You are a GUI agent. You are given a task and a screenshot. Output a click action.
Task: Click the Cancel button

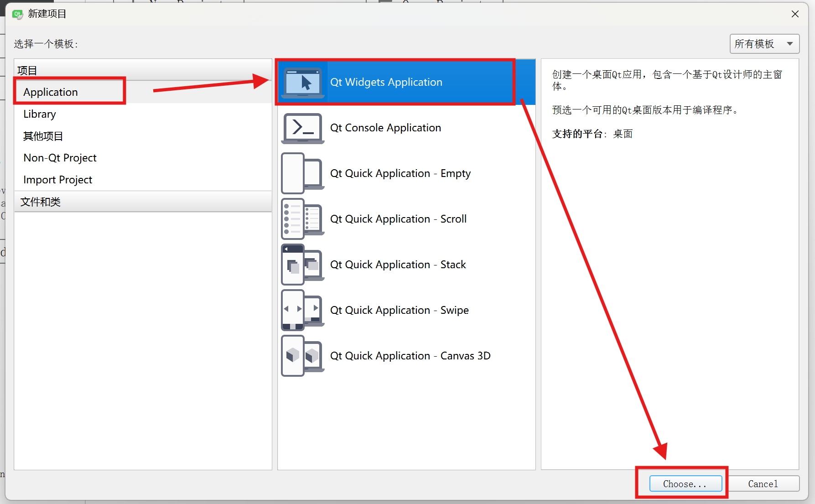point(763,484)
